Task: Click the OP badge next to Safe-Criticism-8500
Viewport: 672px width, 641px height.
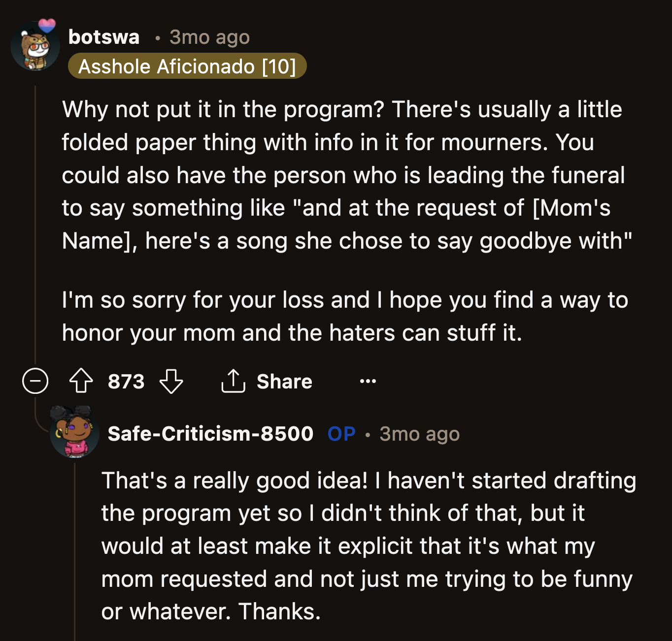Action: pyautogui.click(x=341, y=434)
